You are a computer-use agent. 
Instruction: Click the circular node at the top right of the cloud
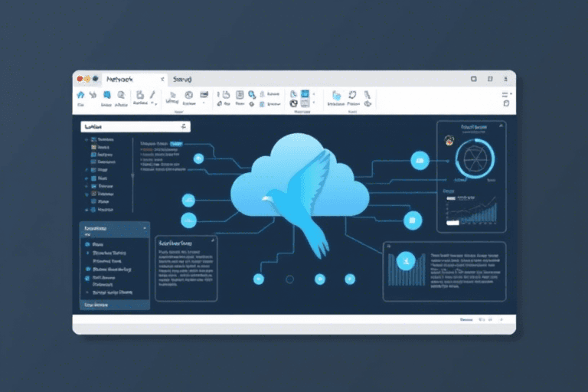[x=418, y=160]
